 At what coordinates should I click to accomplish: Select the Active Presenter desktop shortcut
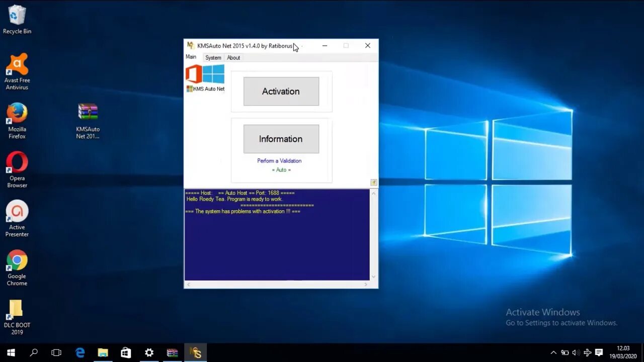17,219
